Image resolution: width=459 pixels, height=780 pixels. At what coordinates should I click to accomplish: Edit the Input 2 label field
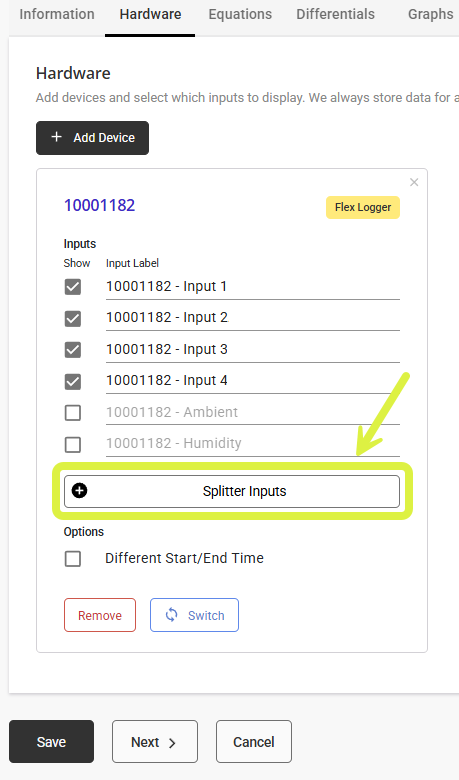pos(253,318)
